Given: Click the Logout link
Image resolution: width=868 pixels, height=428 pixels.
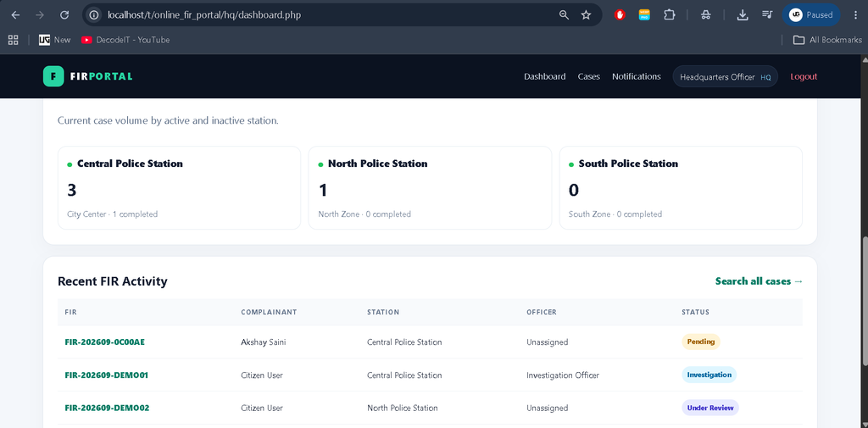Looking at the screenshot, I should [x=804, y=76].
